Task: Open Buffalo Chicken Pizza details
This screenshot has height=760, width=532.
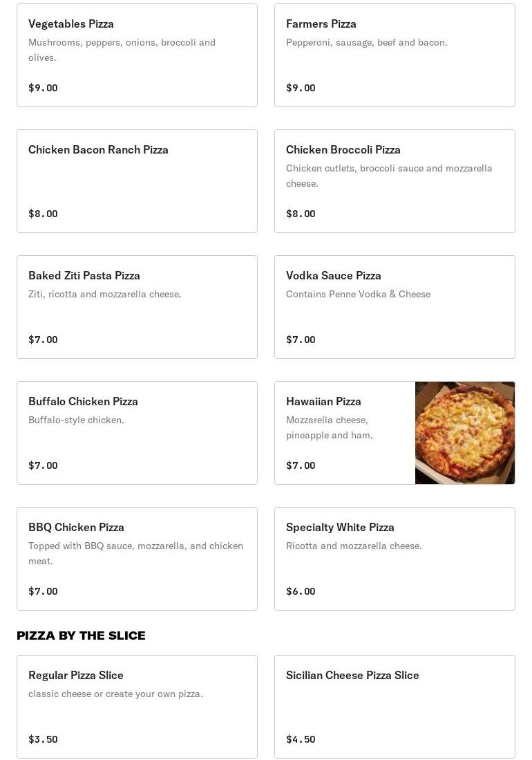Action: [x=137, y=433]
